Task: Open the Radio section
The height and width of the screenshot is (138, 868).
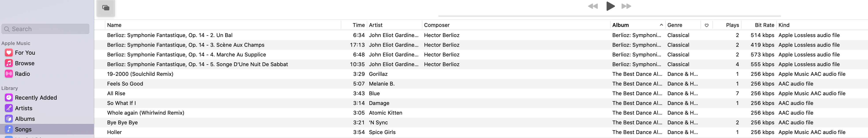Action: point(22,74)
